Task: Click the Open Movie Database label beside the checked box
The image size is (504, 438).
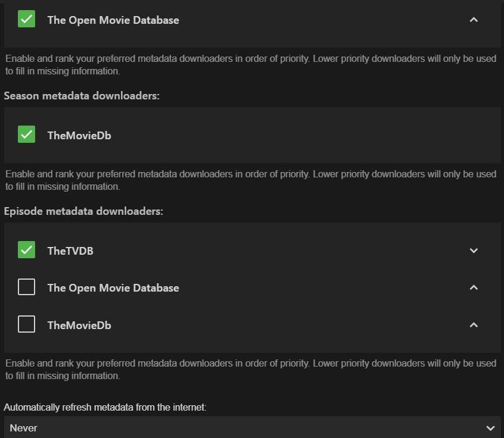Action: 113,20
